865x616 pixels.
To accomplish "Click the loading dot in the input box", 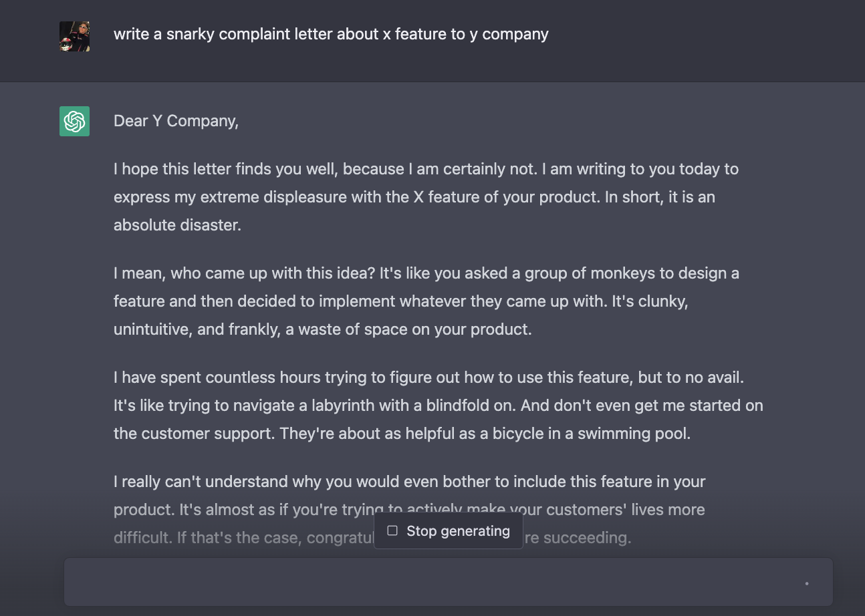I will coord(807,583).
